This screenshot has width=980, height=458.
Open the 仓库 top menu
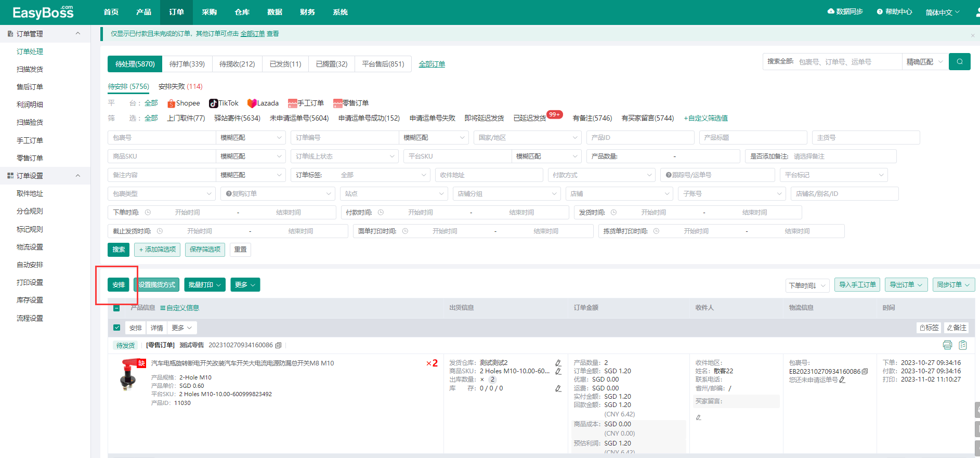click(242, 12)
